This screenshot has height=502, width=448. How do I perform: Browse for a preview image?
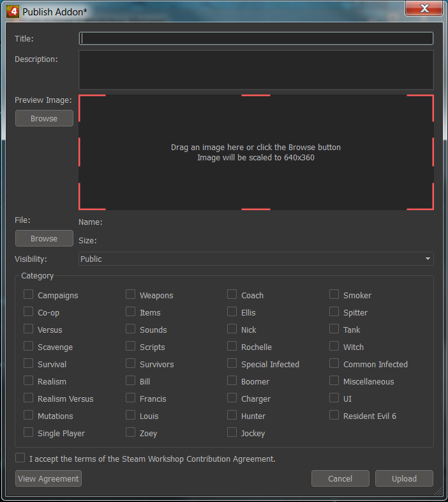pyautogui.click(x=44, y=118)
